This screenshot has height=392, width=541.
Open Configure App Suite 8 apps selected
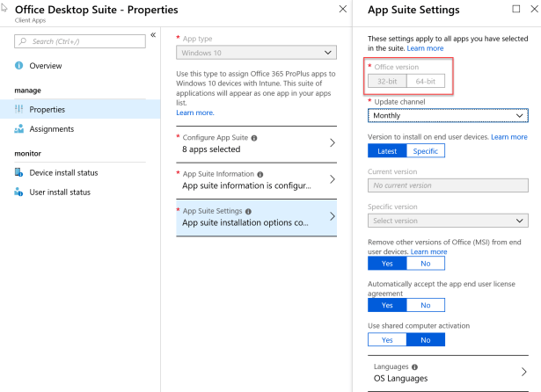[255, 143]
